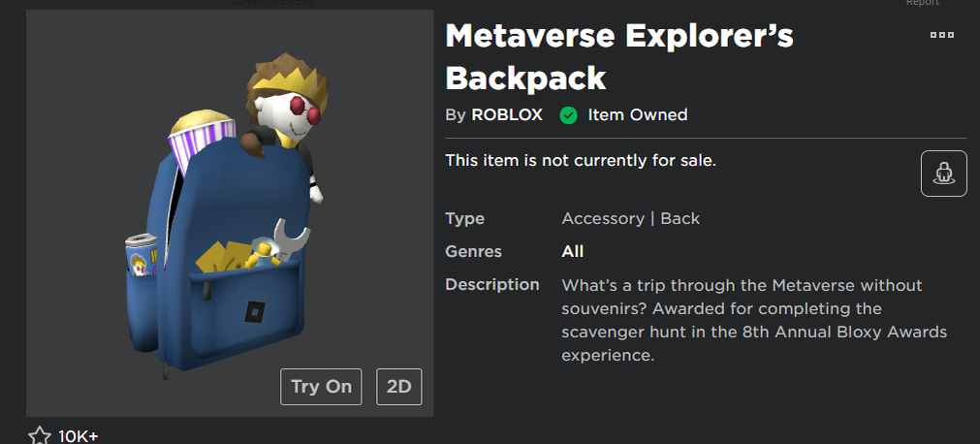Click the Metaverse Explorer's Backpack title
The width and height of the screenshot is (980, 444).
[619, 56]
